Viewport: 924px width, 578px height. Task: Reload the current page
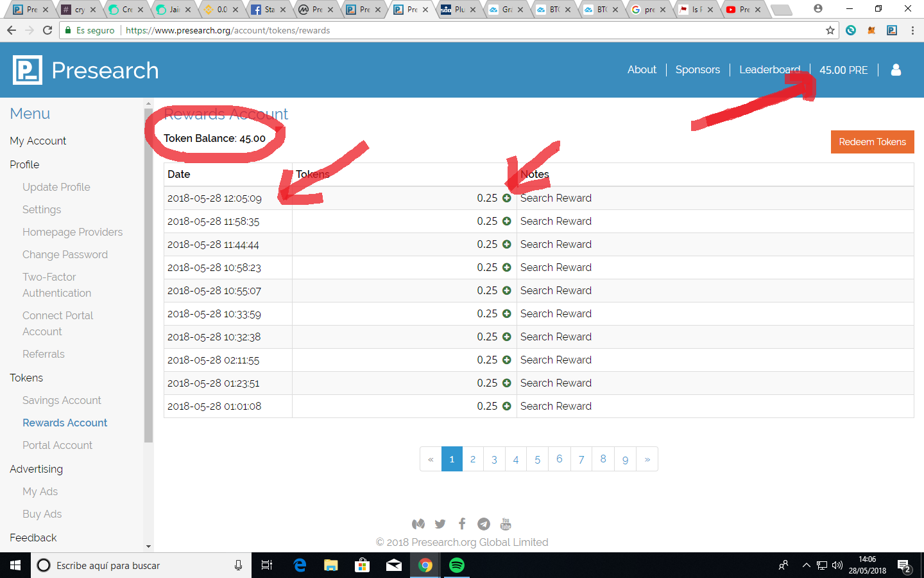[47, 30]
